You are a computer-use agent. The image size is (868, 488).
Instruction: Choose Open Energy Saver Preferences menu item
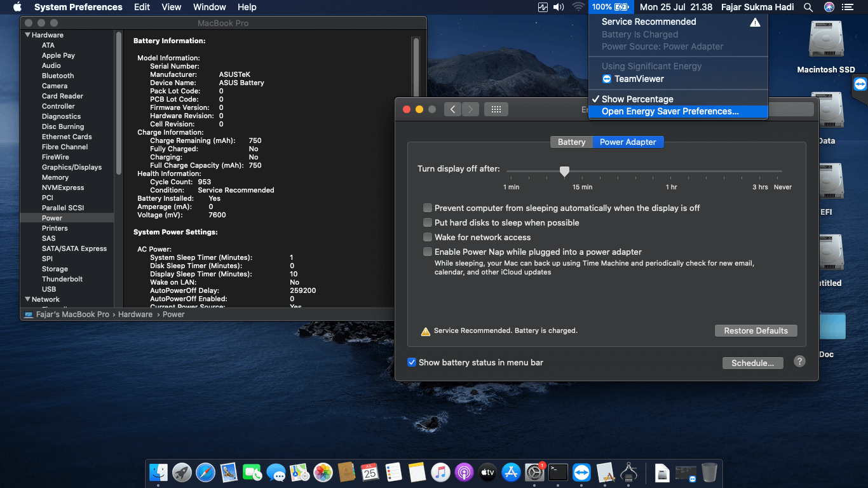coord(678,111)
